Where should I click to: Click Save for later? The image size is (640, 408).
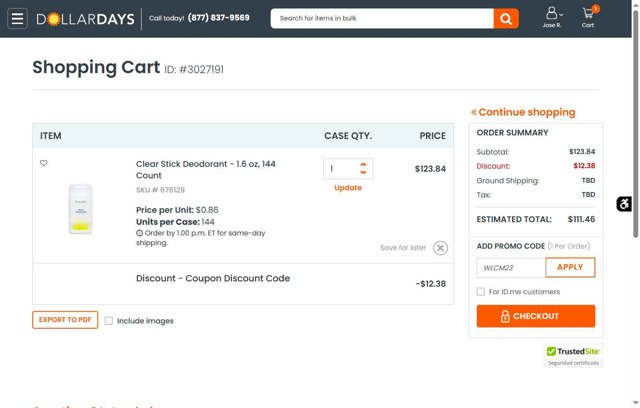pos(402,248)
